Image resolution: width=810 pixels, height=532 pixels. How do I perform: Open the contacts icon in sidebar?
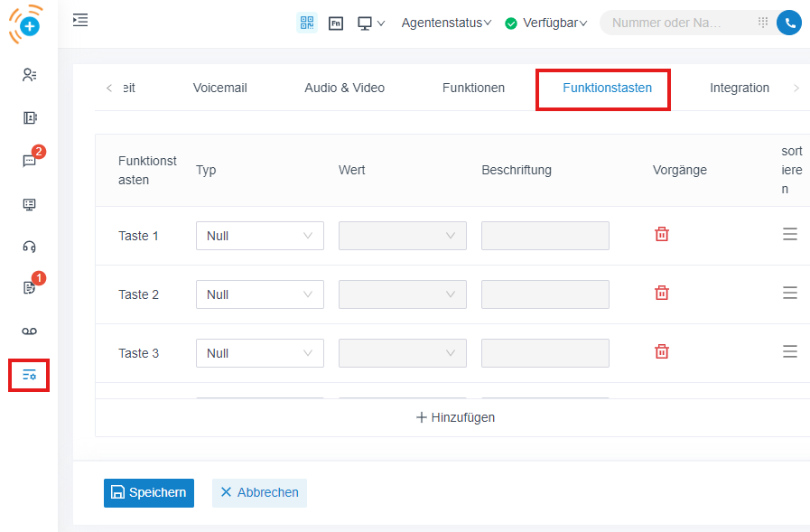pyautogui.click(x=29, y=75)
